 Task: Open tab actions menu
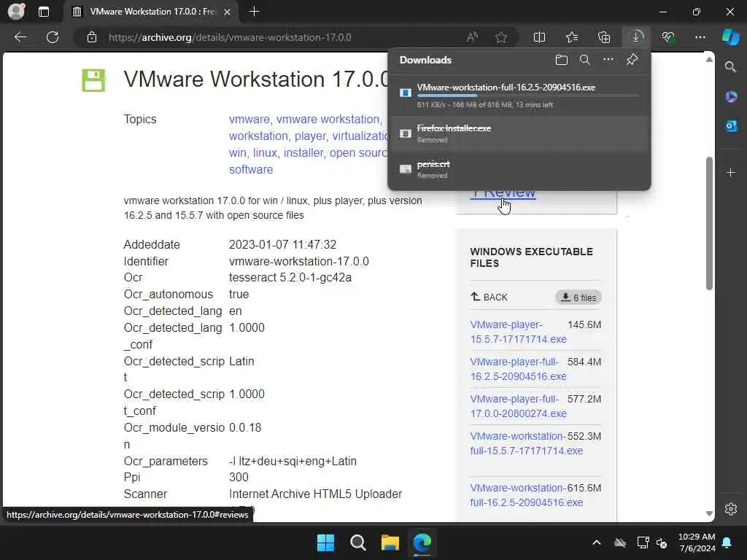[x=43, y=12]
